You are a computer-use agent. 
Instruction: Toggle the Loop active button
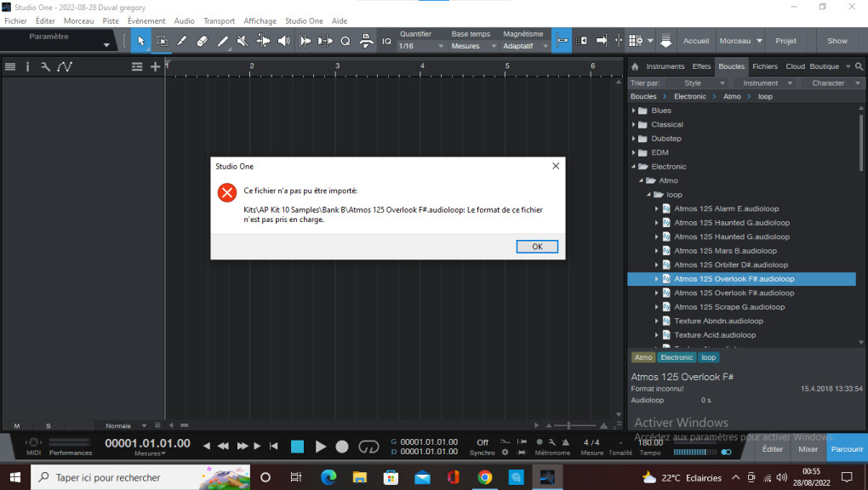click(368, 447)
